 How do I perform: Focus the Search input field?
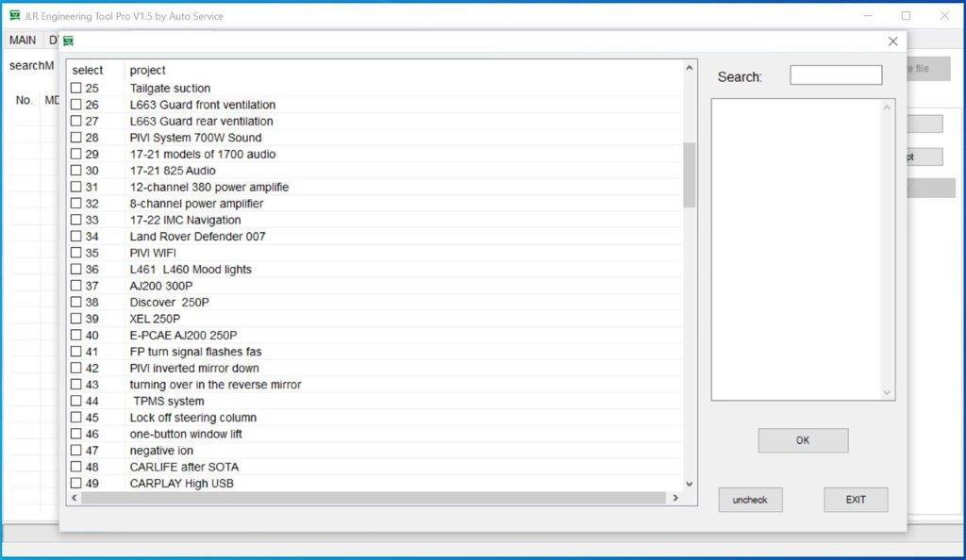pyautogui.click(x=836, y=75)
